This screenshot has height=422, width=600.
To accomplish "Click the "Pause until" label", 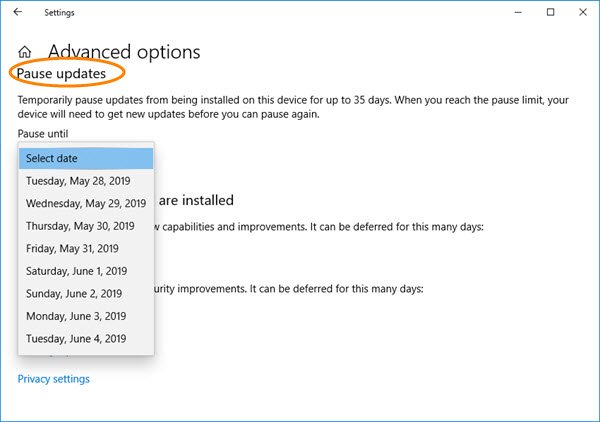I will click(42, 133).
